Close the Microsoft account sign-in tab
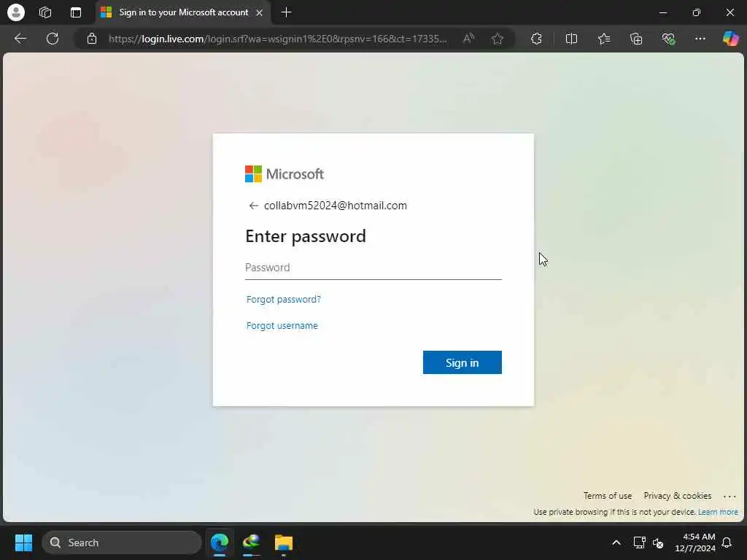The height and width of the screenshot is (560, 747). (x=259, y=13)
